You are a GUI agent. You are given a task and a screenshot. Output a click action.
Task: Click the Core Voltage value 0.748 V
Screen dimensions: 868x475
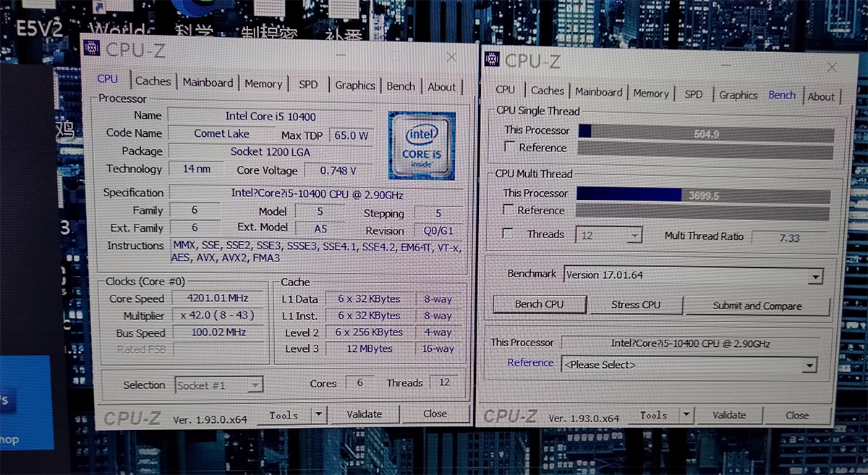tap(339, 171)
